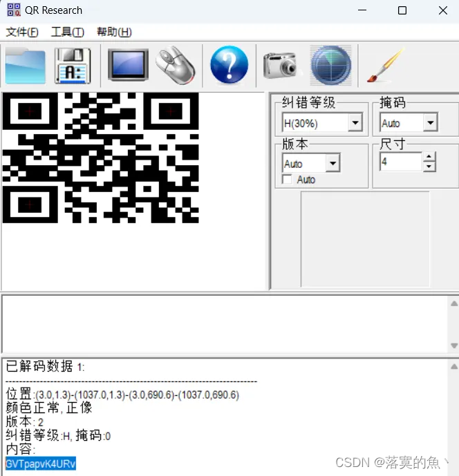Screen dimensions: 459x476
Task: Increase 尺寸 with the up spinner arrow
Action: tap(429, 157)
